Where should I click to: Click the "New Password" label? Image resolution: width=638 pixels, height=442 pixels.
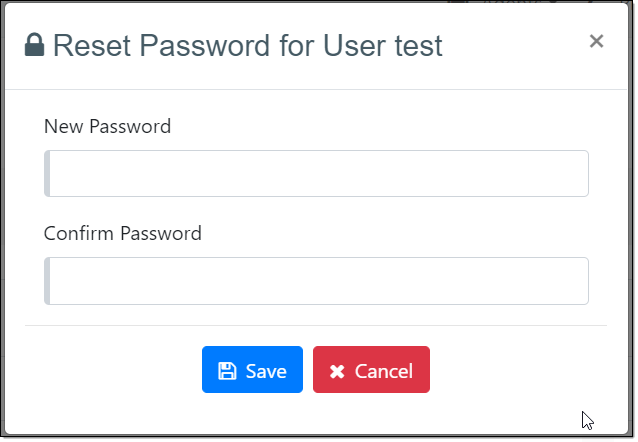click(x=108, y=127)
